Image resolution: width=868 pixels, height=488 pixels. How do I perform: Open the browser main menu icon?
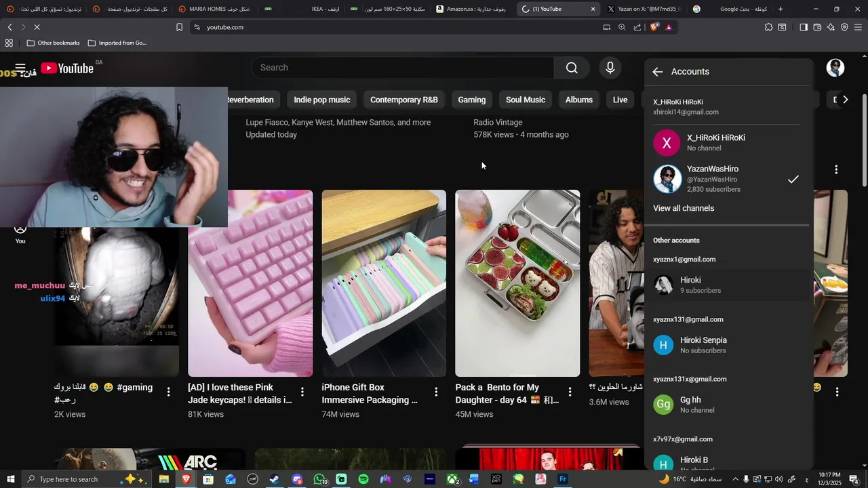(858, 27)
